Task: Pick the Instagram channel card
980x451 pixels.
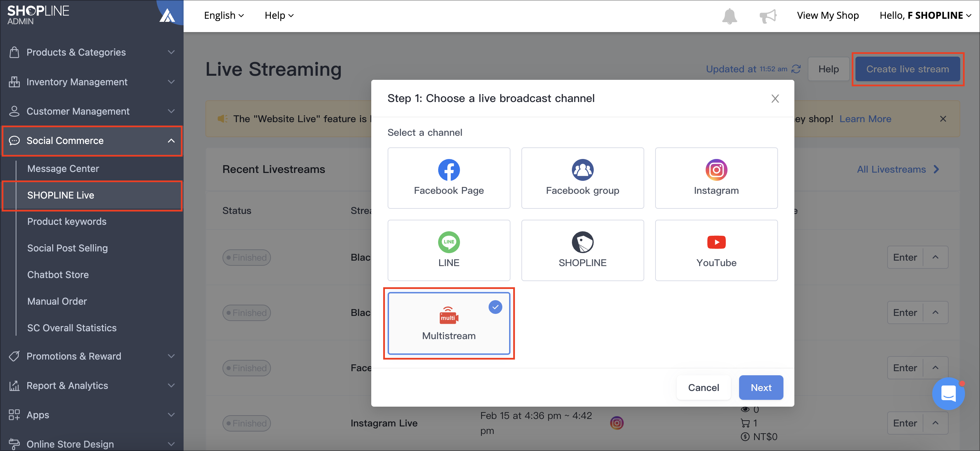Action: [716, 178]
